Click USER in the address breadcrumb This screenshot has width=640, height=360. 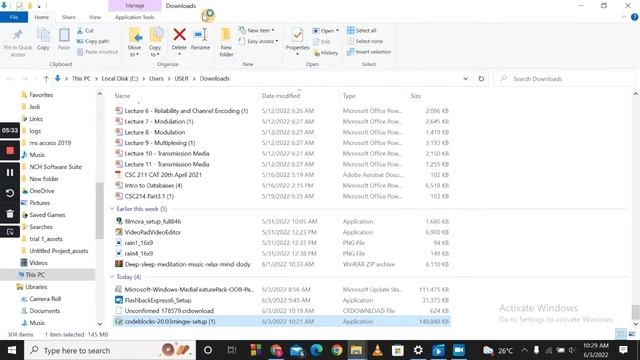182,78
